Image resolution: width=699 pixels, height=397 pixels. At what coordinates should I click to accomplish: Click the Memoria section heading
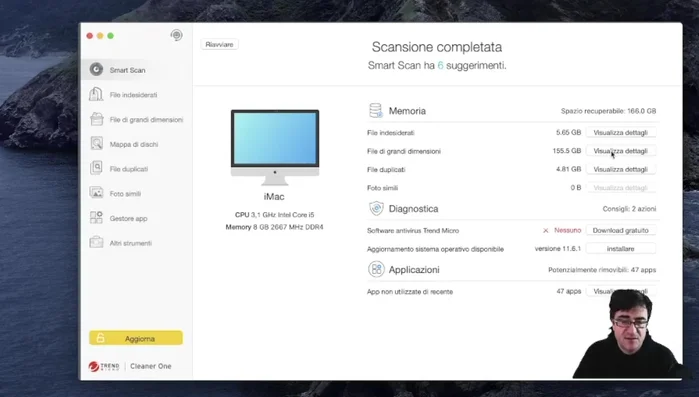(x=407, y=111)
